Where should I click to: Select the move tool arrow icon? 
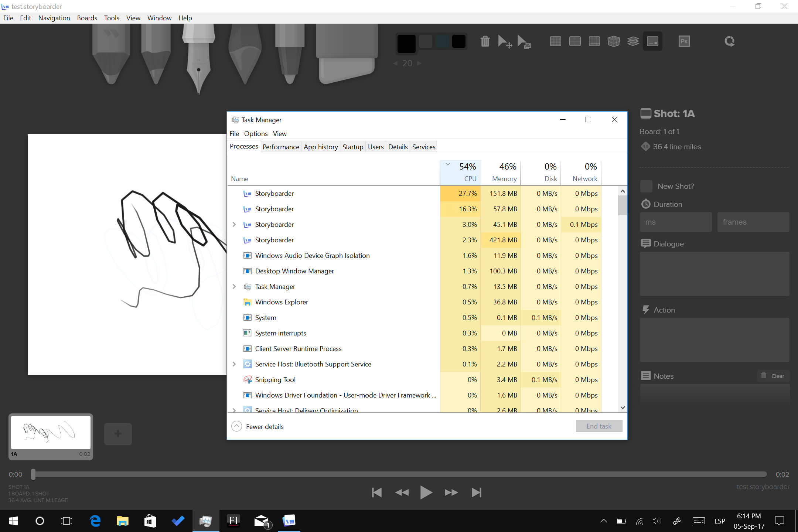tap(505, 41)
